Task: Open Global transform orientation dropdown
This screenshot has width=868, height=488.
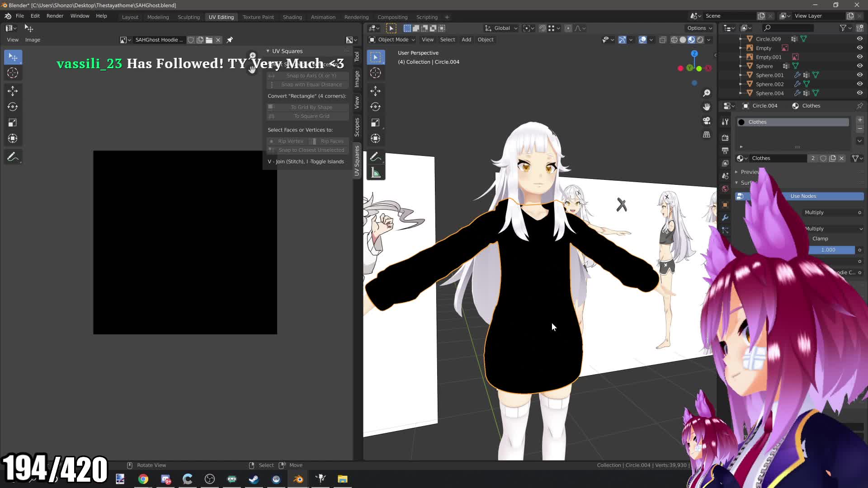Action: 502,28
